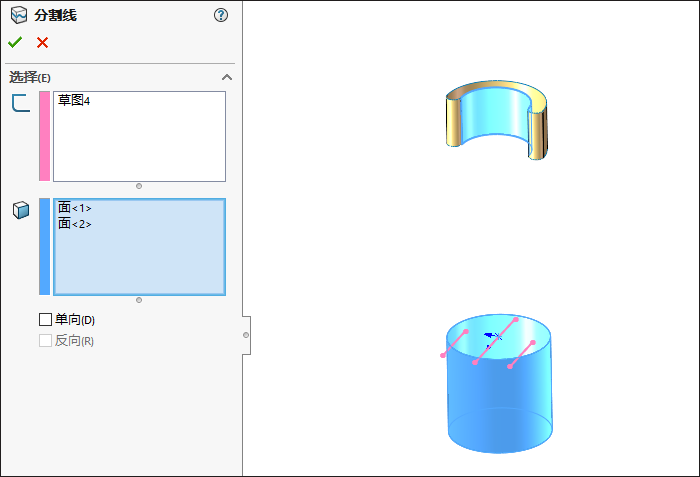Click the sketch selection icon
The width and height of the screenshot is (700, 477).
click(x=21, y=103)
